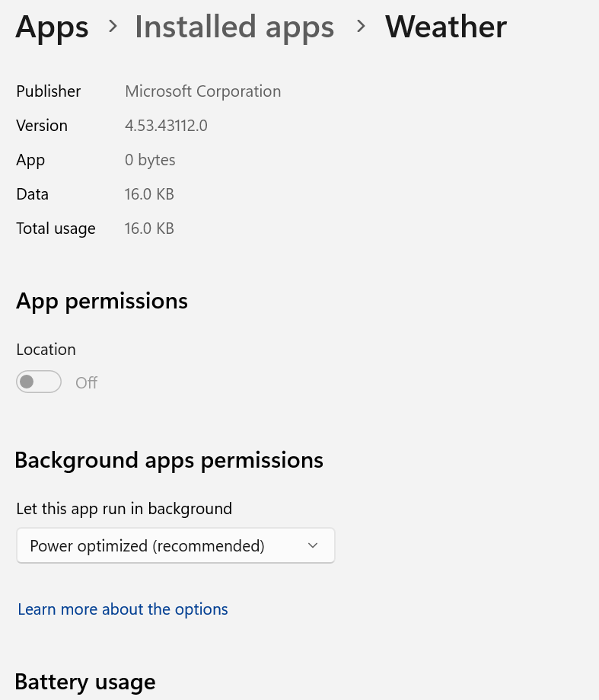Click the Data size value 16.0 KB

149,194
